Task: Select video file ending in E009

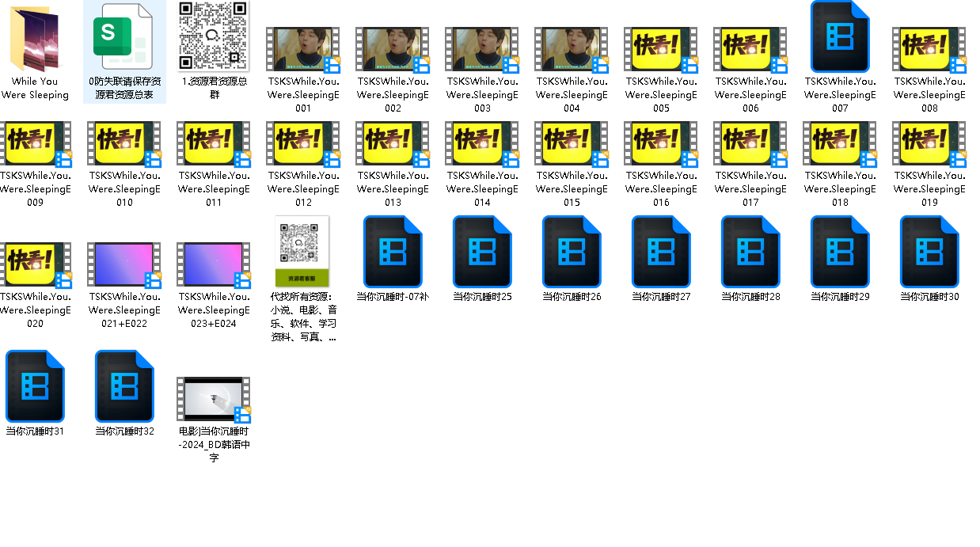Action: pyautogui.click(x=35, y=143)
